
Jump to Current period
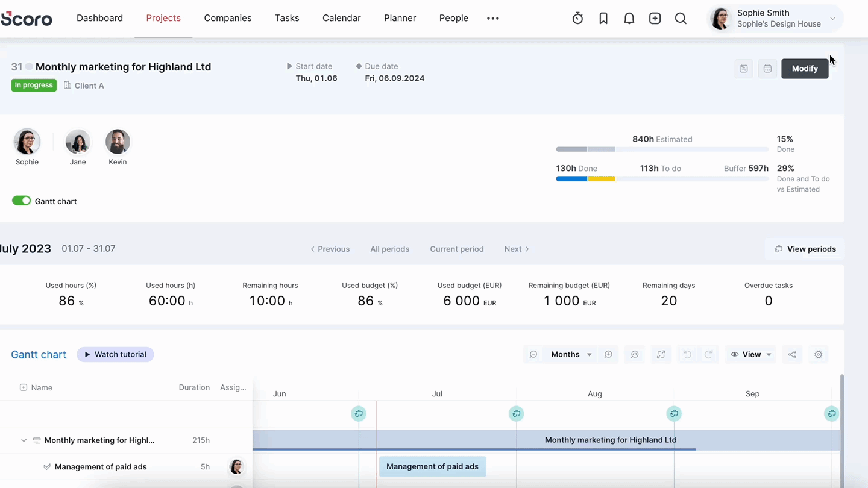pos(457,249)
